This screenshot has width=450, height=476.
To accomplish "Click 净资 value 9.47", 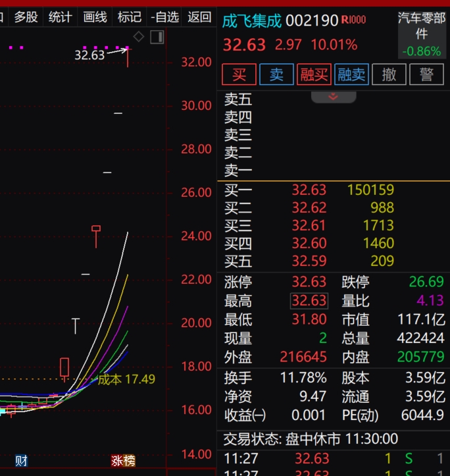I will 313,396.
